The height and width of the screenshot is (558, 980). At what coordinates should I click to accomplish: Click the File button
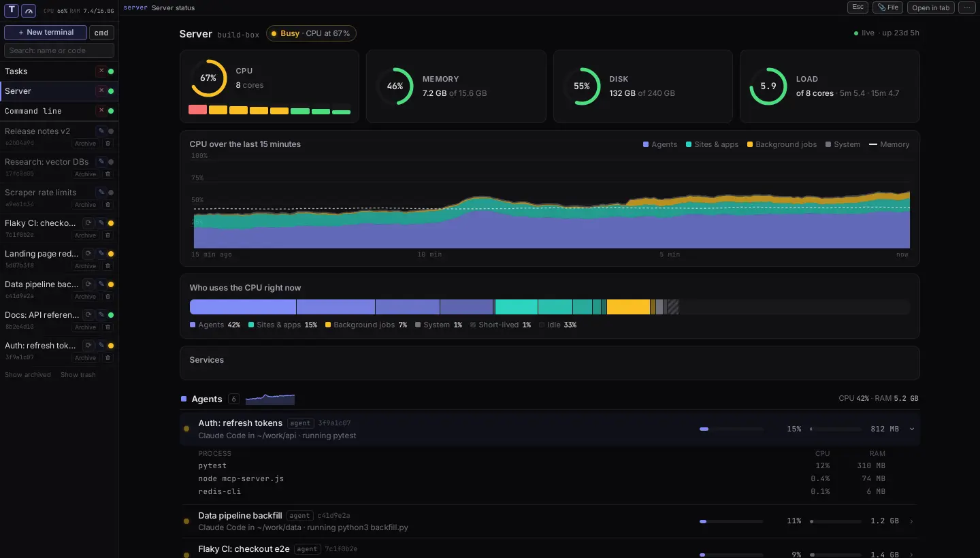point(887,7)
